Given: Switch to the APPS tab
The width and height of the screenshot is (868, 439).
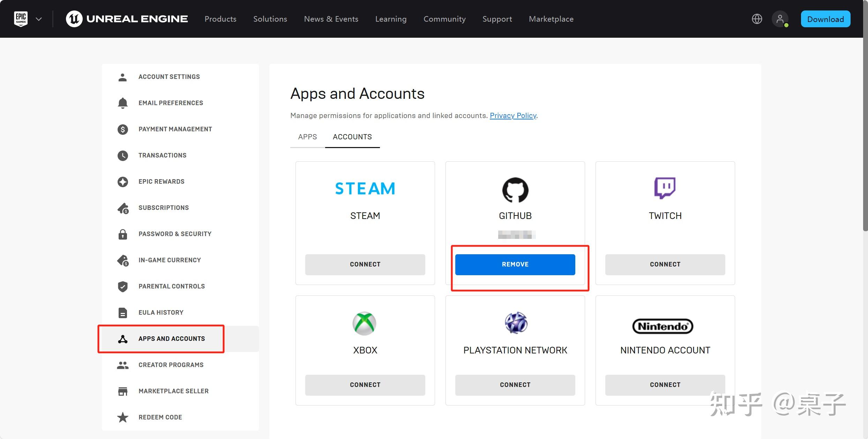Looking at the screenshot, I should pyautogui.click(x=308, y=136).
